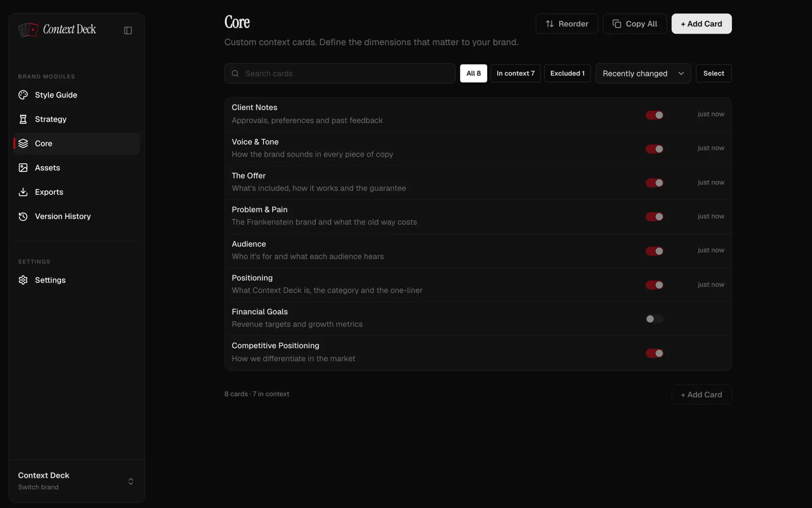Open the Positioning card title

(x=252, y=278)
